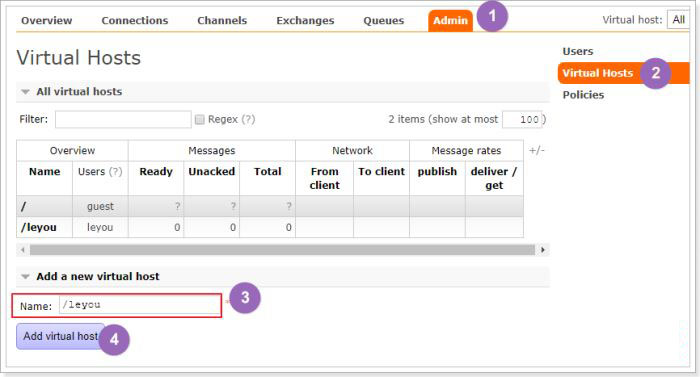The image size is (700, 377).
Task: Toggle columns with the +/- control
Action: tap(537, 151)
